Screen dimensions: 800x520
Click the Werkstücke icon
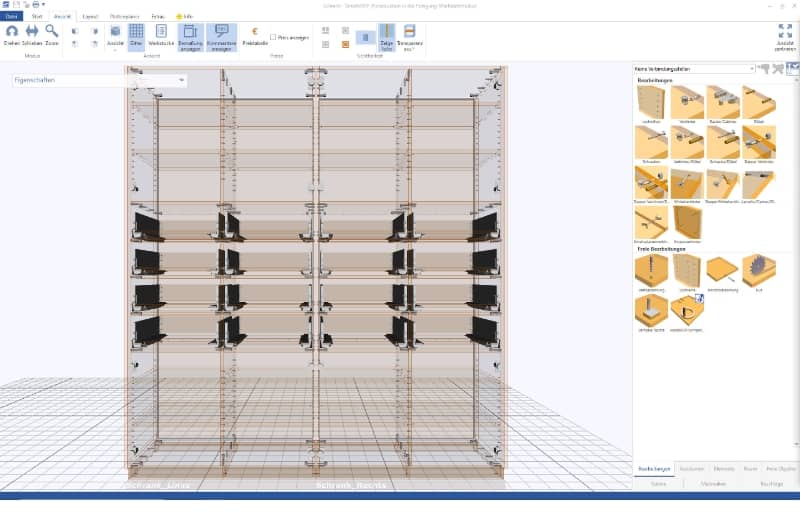[161, 36]
